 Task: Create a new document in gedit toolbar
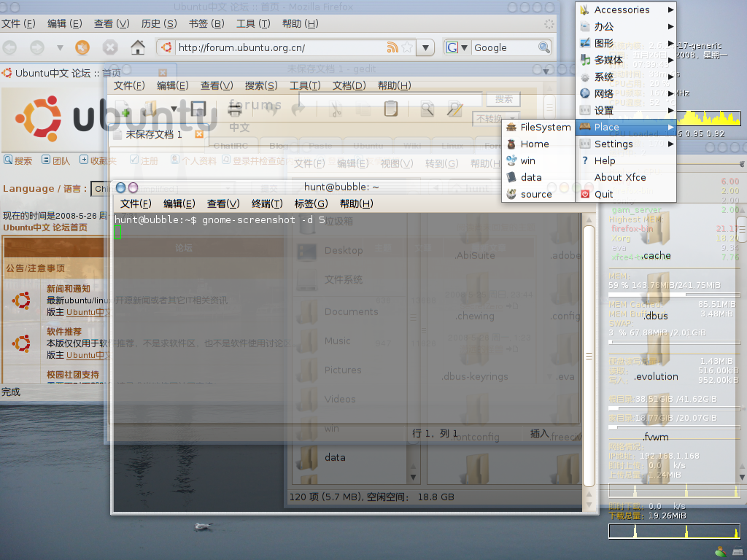[x=123, y=109]
